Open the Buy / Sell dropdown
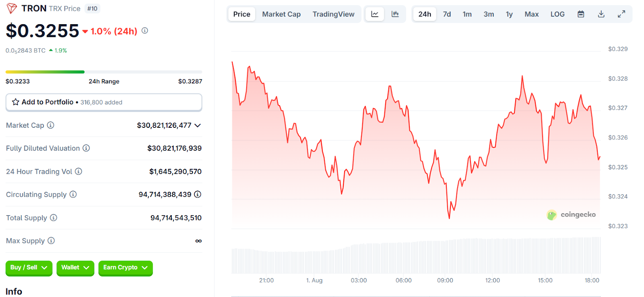 (29, 268)
